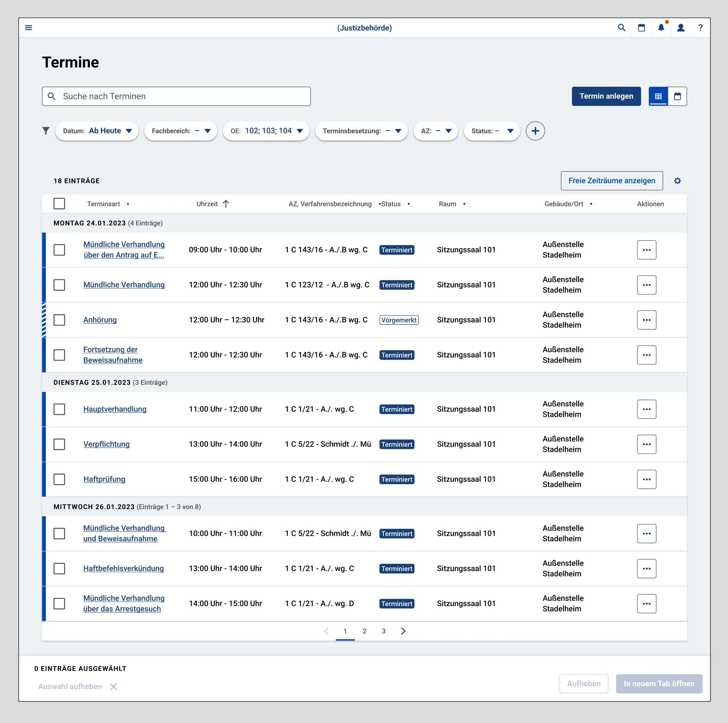Open notifications bell icon
The width and height of the screenshot is (728, 723).
(x=661, y=28)
